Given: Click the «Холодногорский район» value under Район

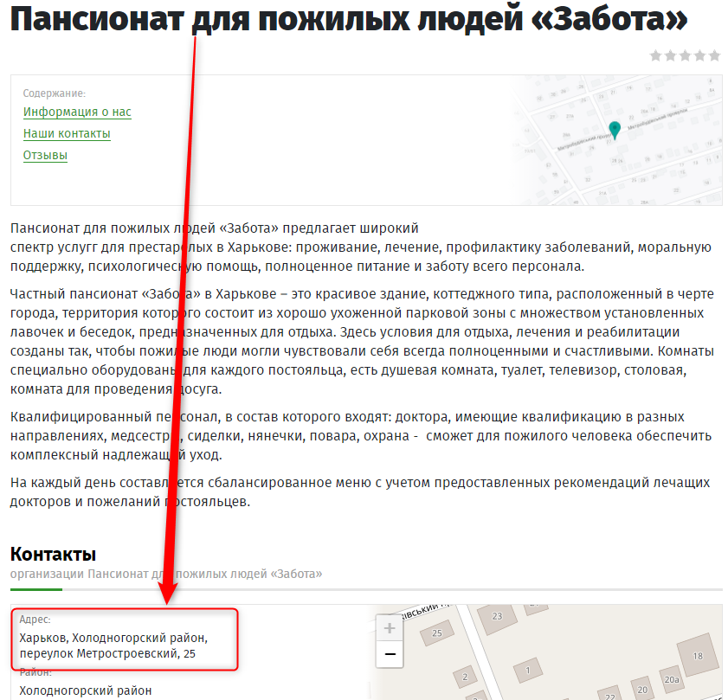Looking at the screenshot, I should (85, 690).
